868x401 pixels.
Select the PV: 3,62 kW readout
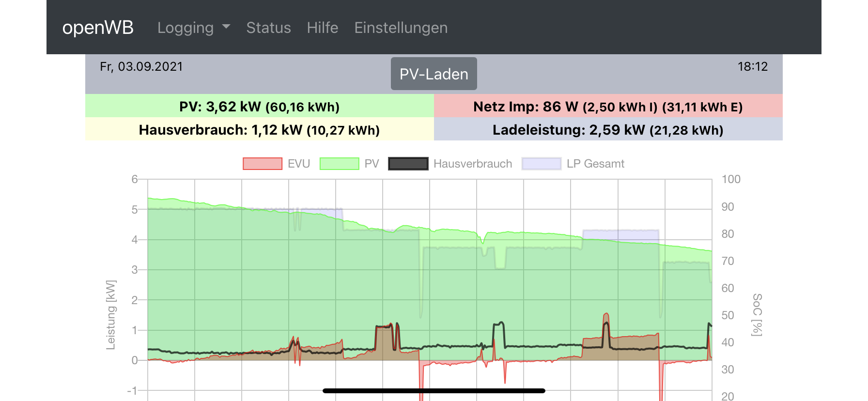coord(260,106)
